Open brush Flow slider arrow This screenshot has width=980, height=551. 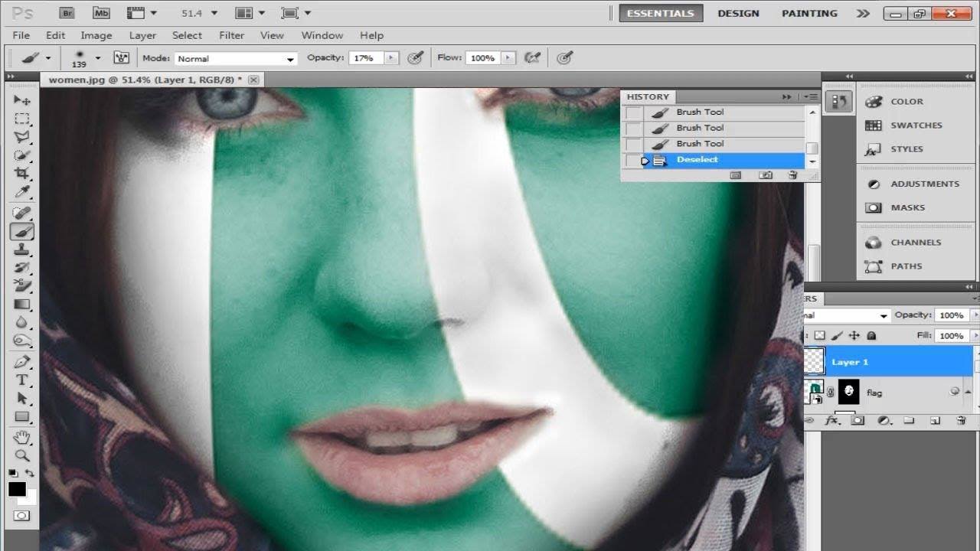[x=508, y=57]
